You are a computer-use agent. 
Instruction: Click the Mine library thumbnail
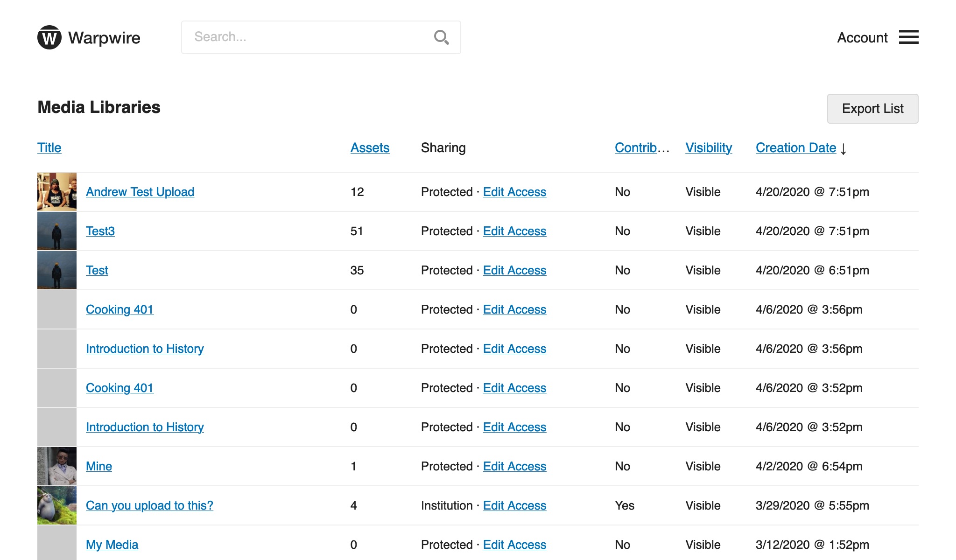57,466
